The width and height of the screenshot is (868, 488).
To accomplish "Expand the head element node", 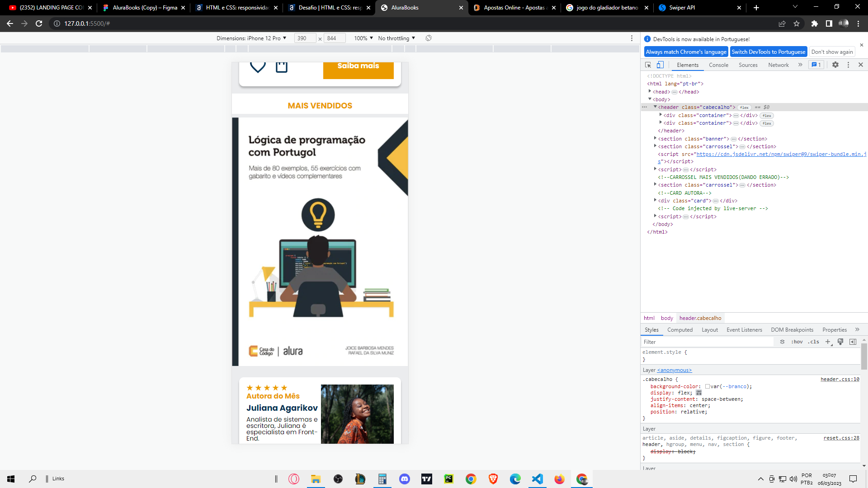I will click(x=650, y=91).
